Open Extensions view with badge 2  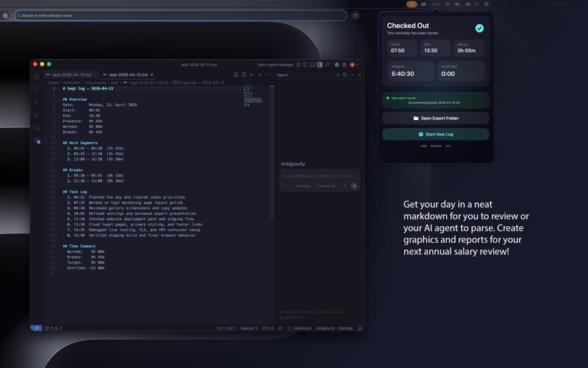point(37,141)
